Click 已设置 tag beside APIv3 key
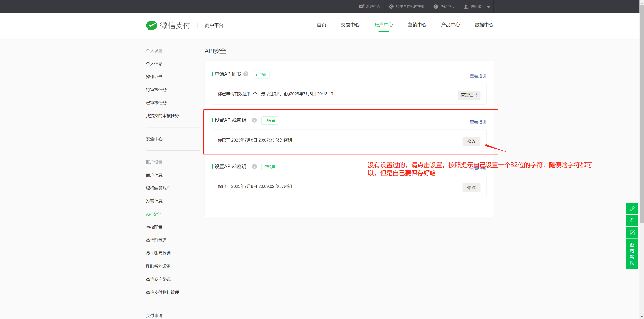The height and width of the screenshot is (319, 644). 270,167
